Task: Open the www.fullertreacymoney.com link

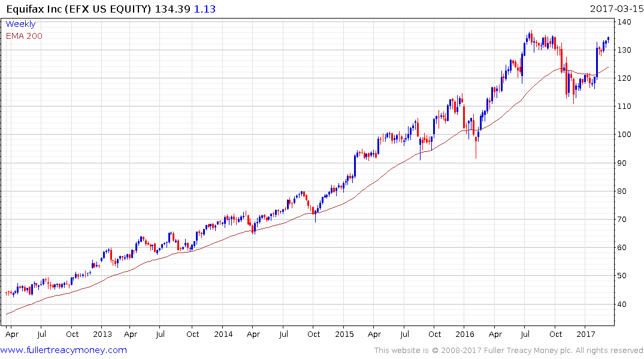Action: pyautogui.click(x=64, y=350)
